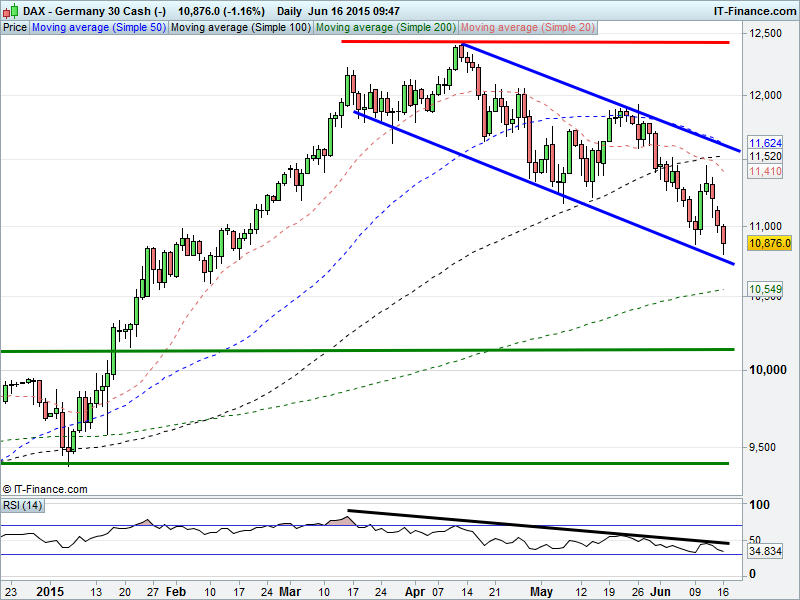800x600 pixels.
Task: Select the black RSI downtrend line
Action: pyautogui.click(x=540, y=527)
